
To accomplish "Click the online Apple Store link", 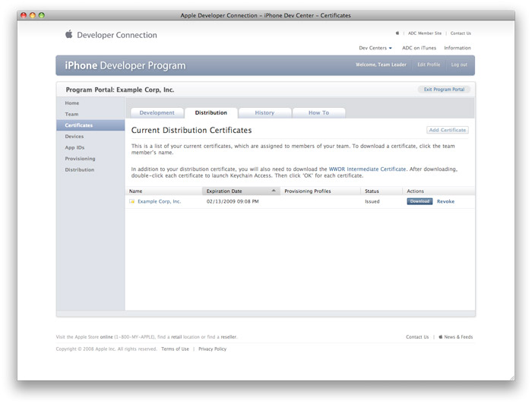I will click(x=106, y=337).
